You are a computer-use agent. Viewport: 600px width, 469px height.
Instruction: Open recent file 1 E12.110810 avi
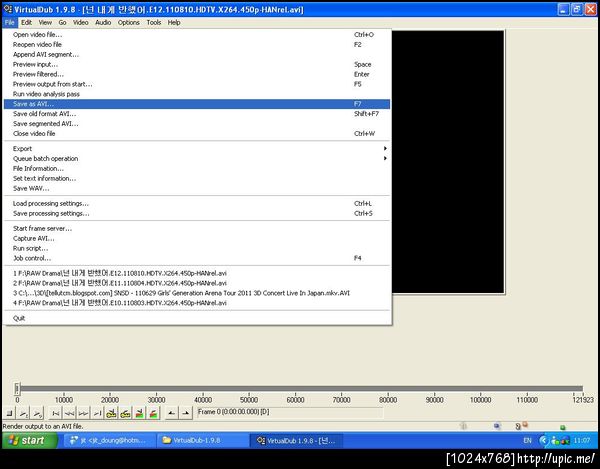pos(197,274)
